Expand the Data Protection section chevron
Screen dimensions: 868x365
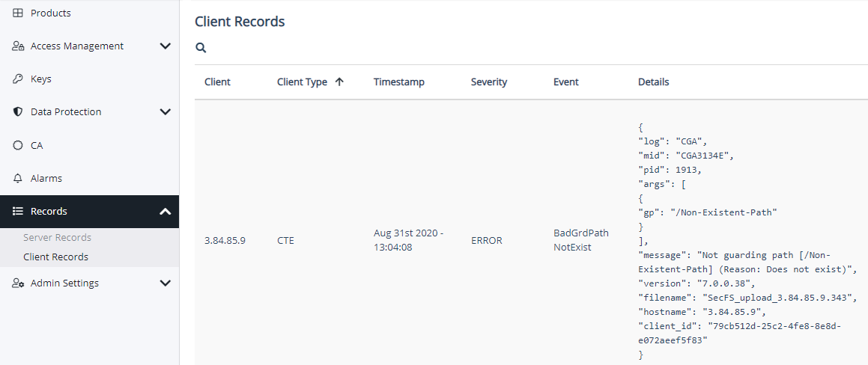pos(166,112)
